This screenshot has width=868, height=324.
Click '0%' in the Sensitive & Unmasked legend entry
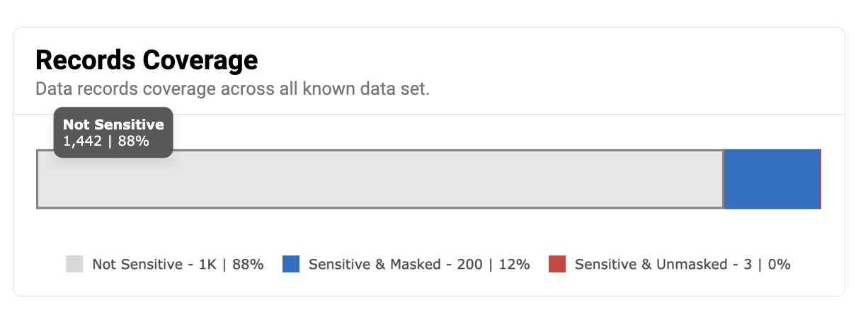point(779,265)
